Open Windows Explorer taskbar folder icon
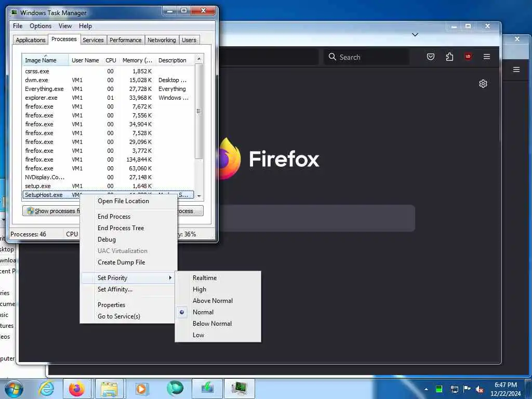This screenshot has height=399, width=532. 109,389
